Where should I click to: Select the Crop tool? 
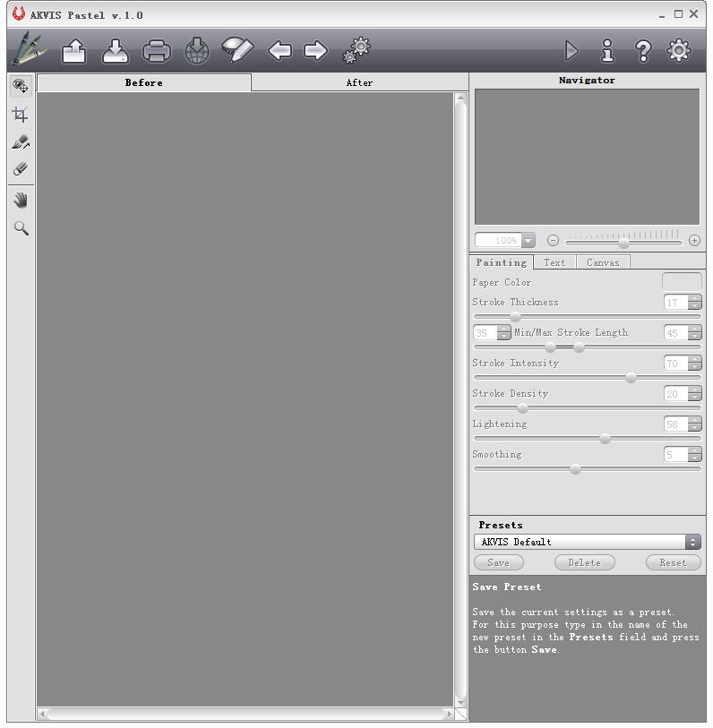pos(21,115)
